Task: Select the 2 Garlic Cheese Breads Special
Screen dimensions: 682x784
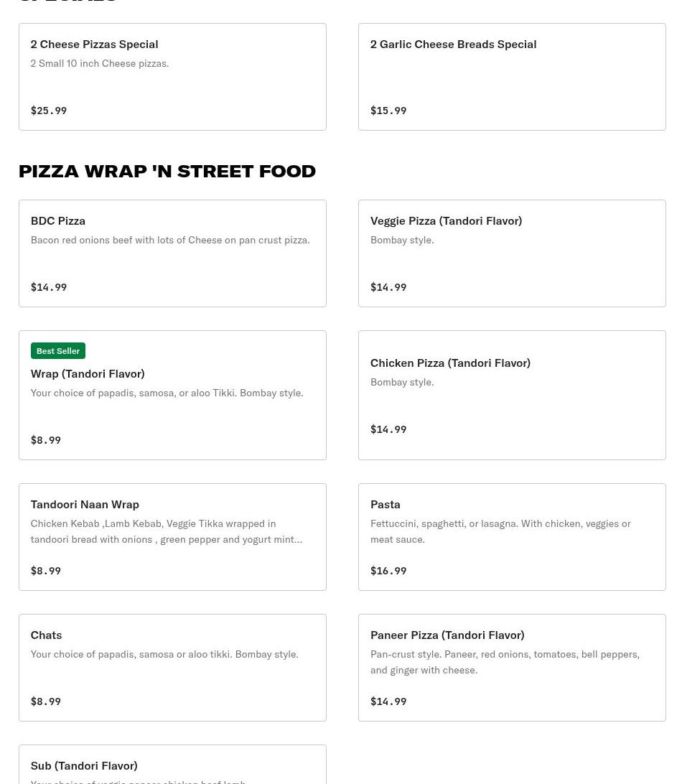Action: (x=453, y=44)
